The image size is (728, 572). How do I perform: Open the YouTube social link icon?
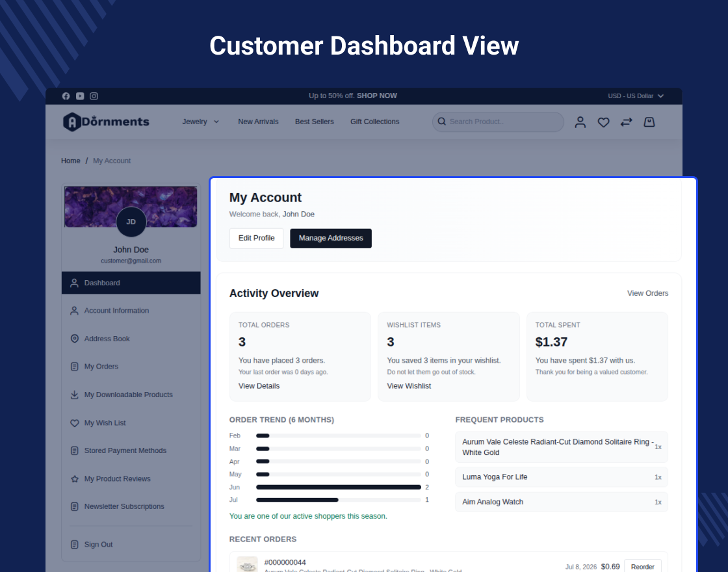(80, 96)
